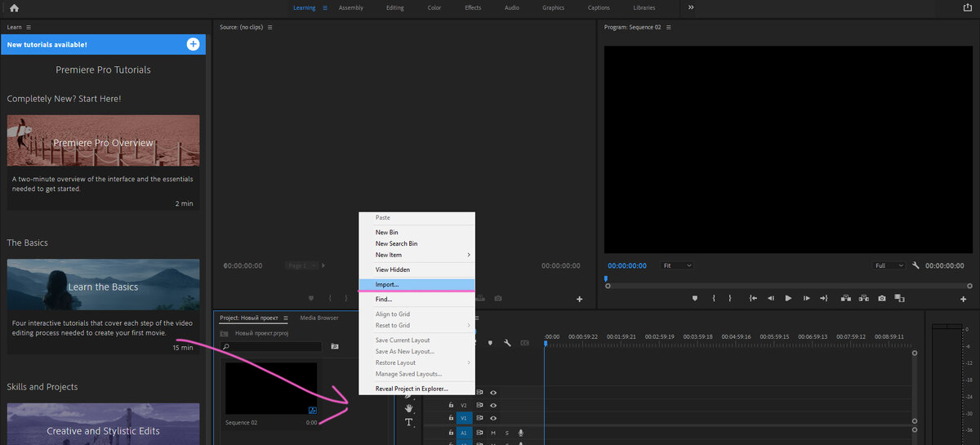Image resolution: width=980 pixels, height=445 pixels.
Task: Enable voice-over record on A1
Action: [520, 433]
